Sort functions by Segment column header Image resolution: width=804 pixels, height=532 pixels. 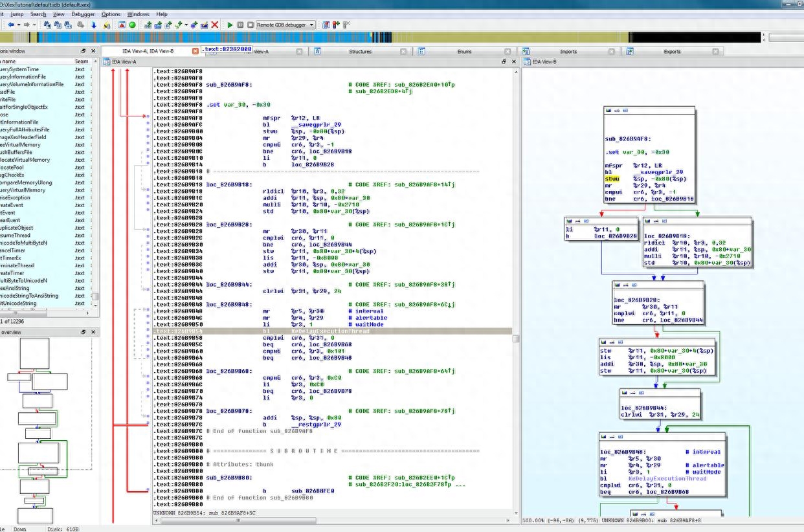[x=82, y=61]
